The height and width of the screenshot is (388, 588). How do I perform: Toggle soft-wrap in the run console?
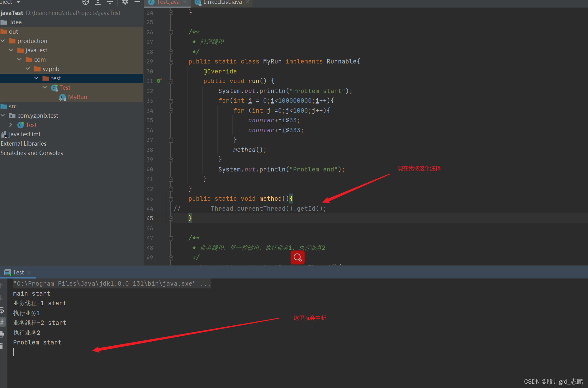(2, 310)
